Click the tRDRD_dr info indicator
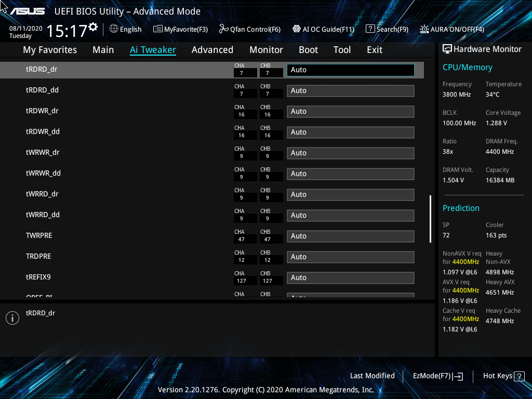The height and width of the screenshot is (399, 532). point(12,317)
